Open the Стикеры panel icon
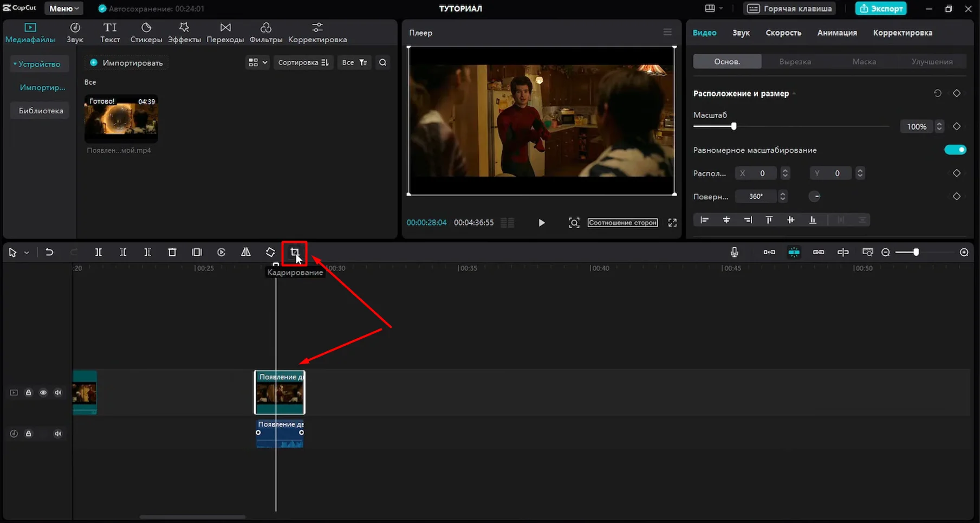 (x=146, y=33)
